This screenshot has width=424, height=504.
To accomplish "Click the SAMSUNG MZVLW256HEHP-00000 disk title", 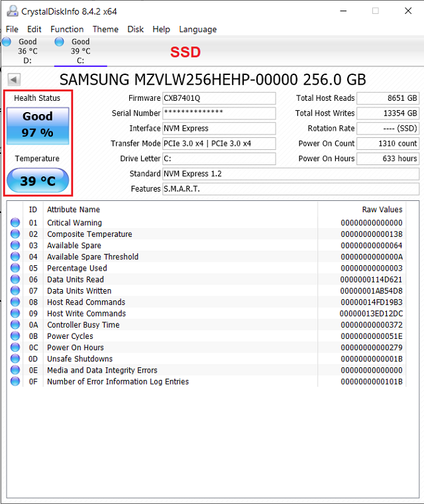I will 213,80.
